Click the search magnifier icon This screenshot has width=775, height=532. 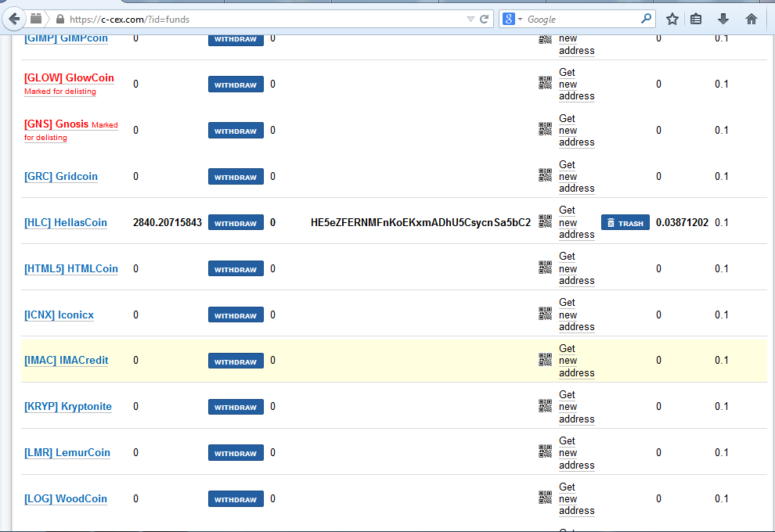646,19
